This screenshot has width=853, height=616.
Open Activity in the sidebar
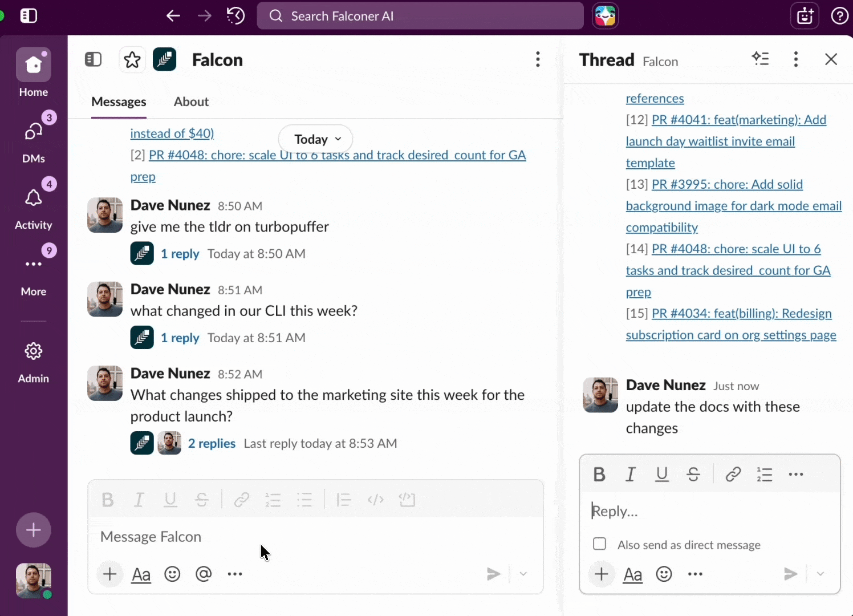click(34, 208)
